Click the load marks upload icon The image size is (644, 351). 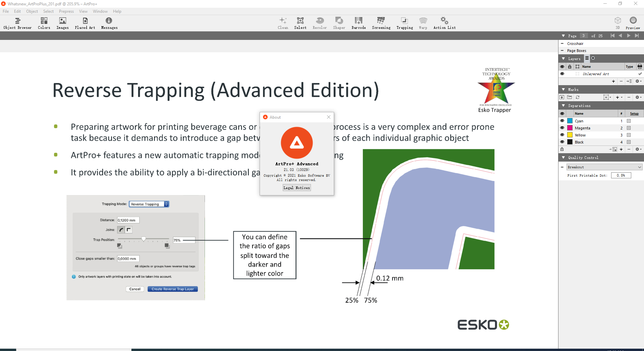tap(562, 97)
